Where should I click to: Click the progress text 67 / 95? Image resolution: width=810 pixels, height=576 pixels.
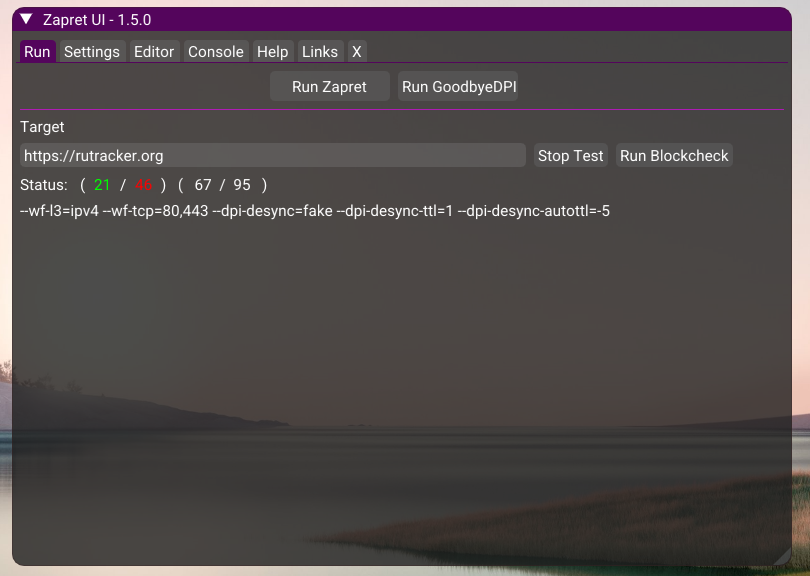point(222,185)
